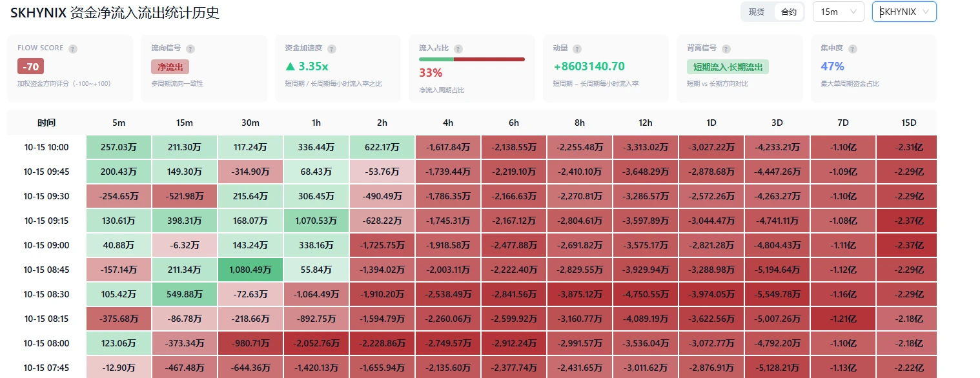Click the 622.17万 cell
Screen dimensions: 980x378
point(382,147)
